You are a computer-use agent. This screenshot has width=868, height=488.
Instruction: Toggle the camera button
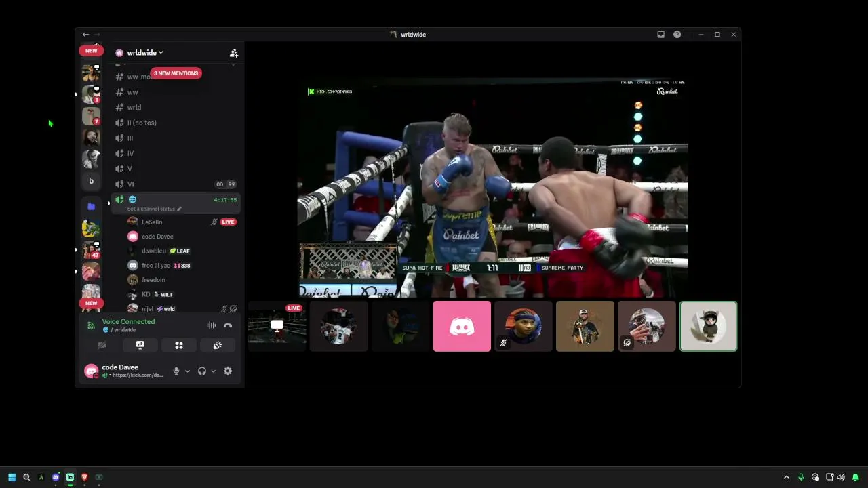pyautogui.click(x=102, y=345)
